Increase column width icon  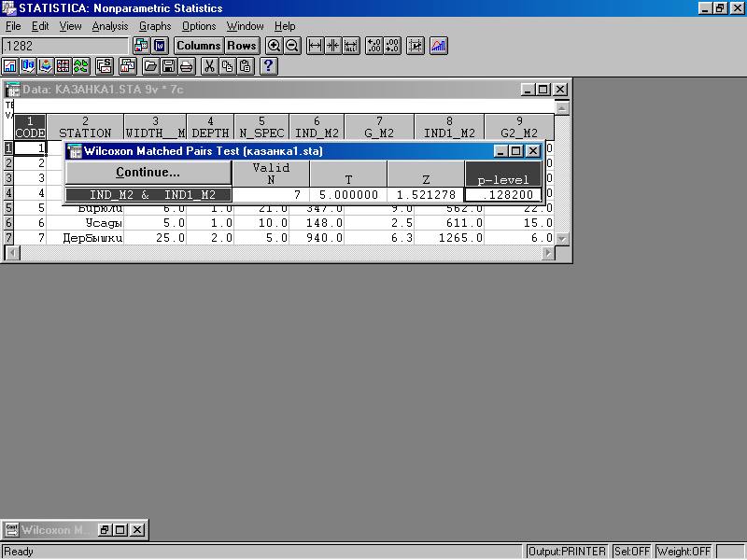click(x=315, y=46)
